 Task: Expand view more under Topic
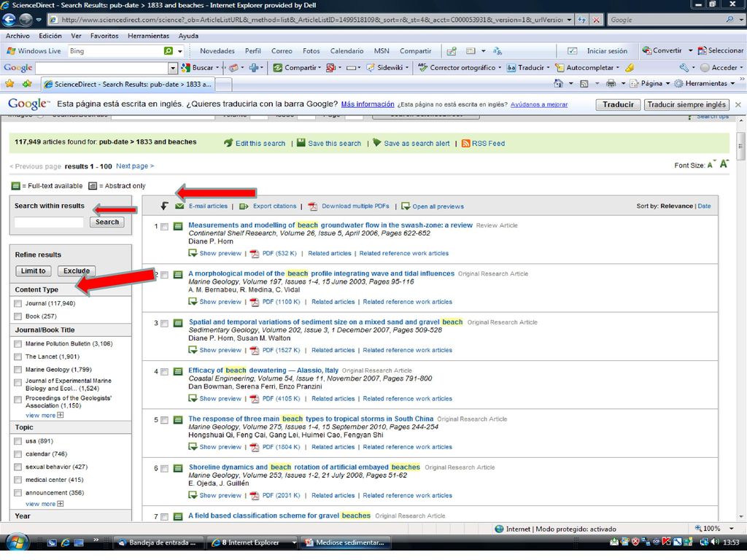tap(44, 504)
